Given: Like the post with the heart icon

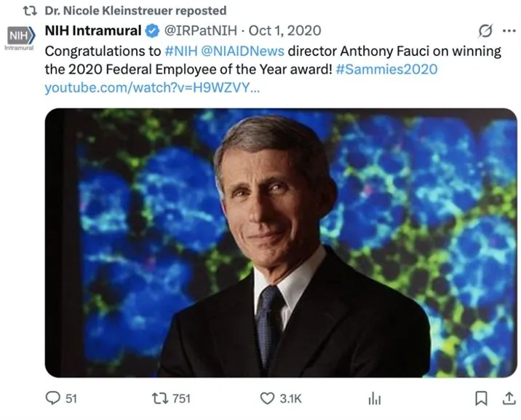Looking at the screenshot, I should click(267, 398).
